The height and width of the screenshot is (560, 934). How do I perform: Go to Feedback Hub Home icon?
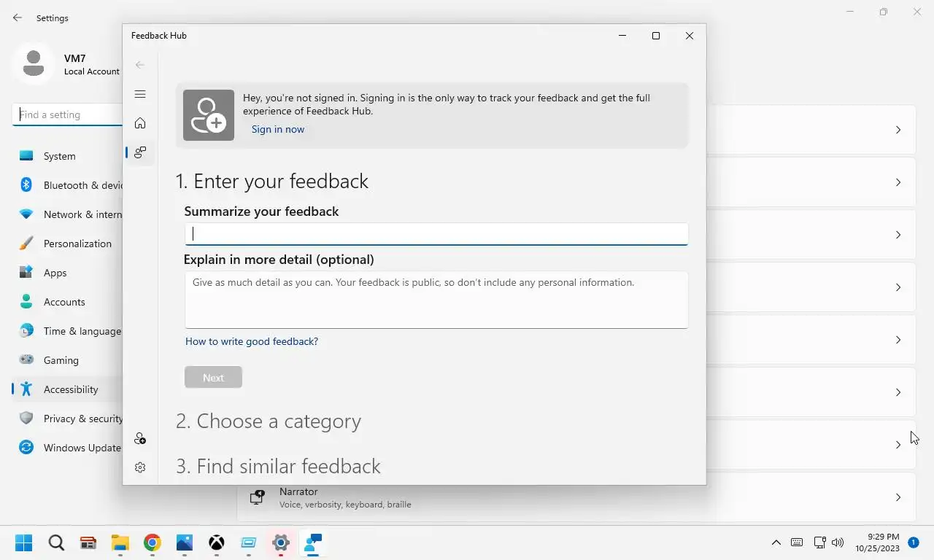(140, 123)
